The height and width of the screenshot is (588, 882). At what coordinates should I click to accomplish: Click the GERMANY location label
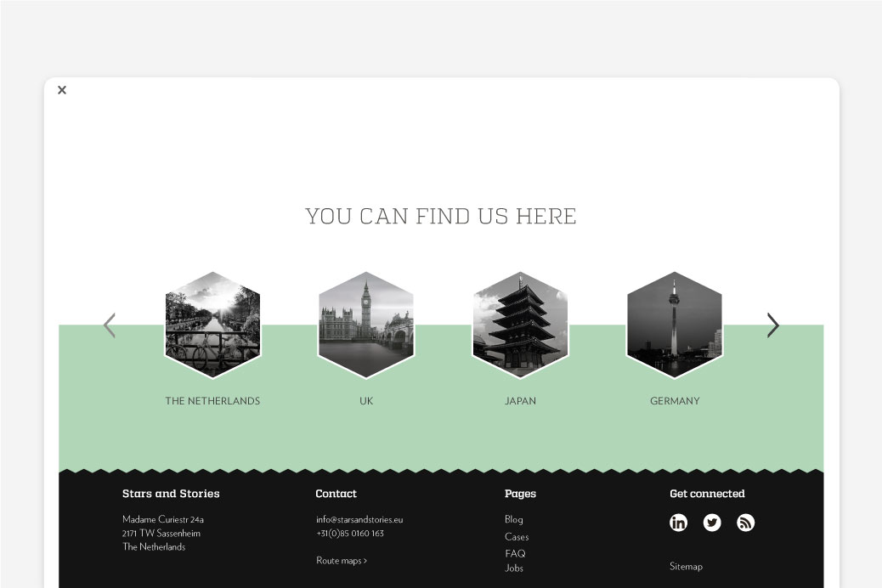(675, 401)
